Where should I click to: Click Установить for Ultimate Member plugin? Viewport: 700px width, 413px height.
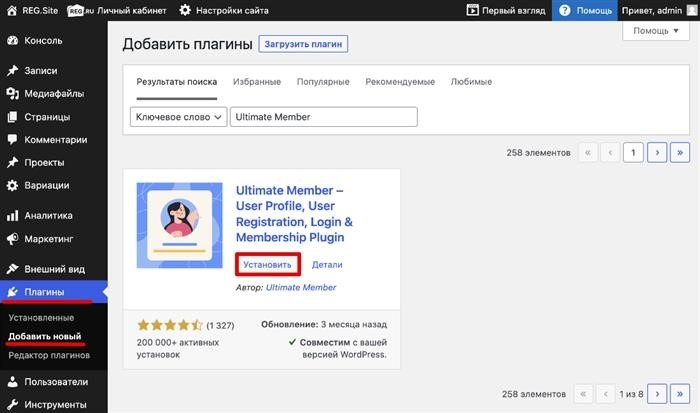tap(267, 265)
